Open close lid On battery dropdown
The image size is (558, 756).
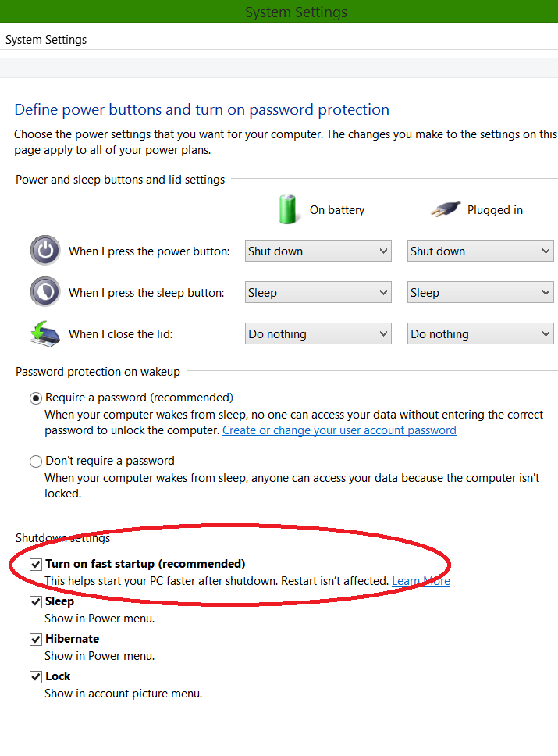click(x=318, y=334)
